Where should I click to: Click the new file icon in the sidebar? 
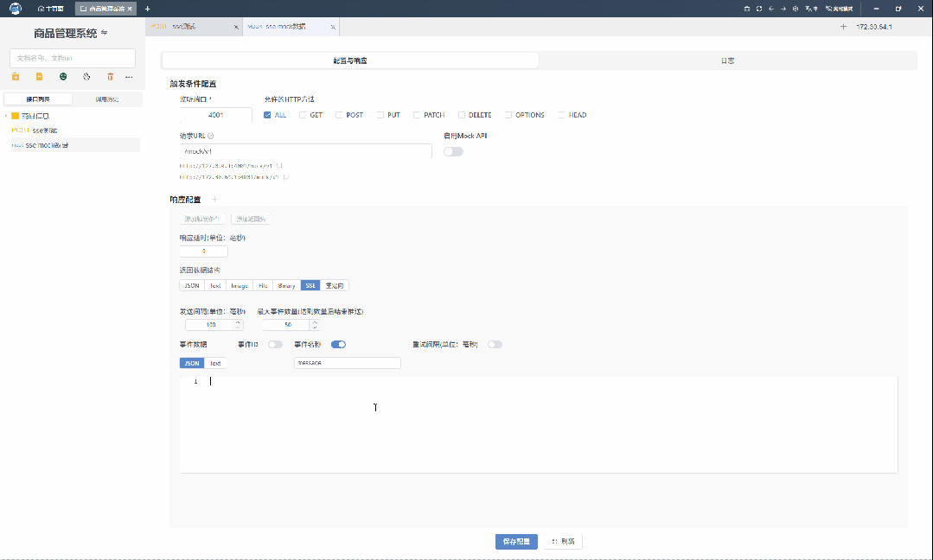(39, 77)
